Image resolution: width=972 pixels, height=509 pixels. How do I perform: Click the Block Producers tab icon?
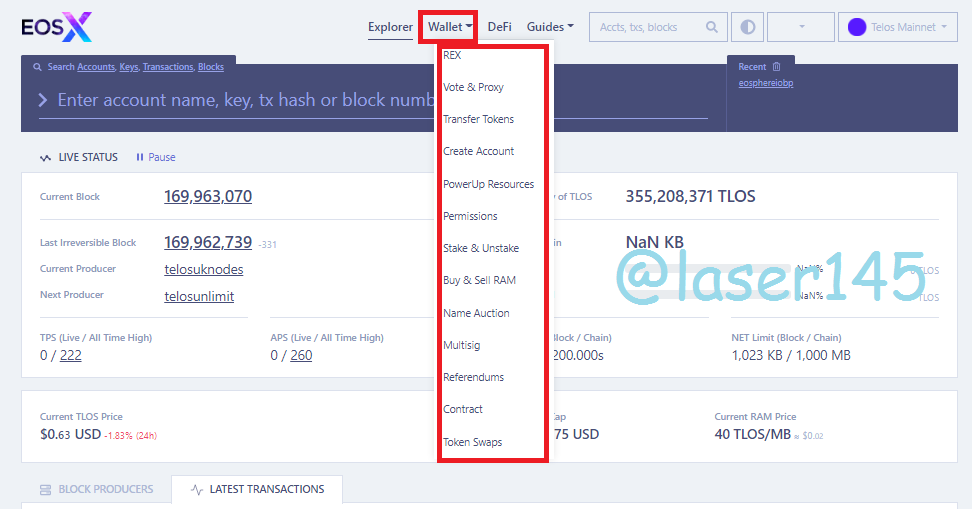click(x=45, y=490)
